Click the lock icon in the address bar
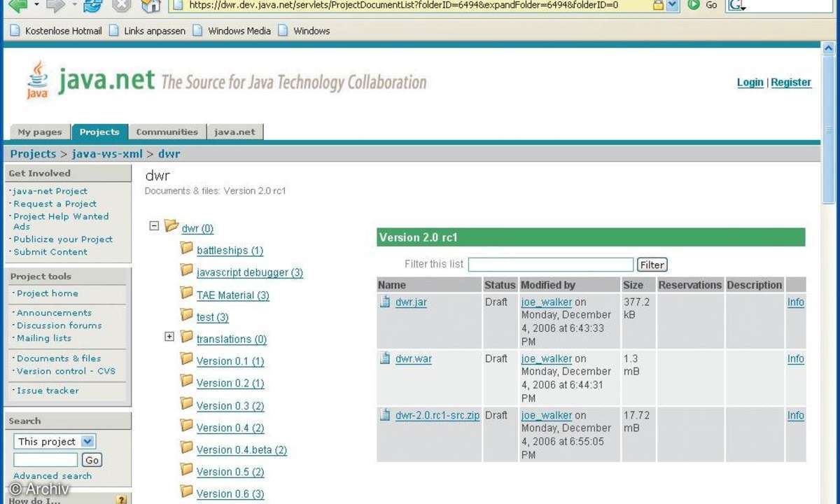The image size is (840, 504). [658, 5]
